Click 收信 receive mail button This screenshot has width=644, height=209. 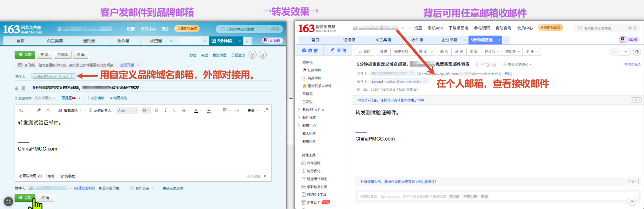pos(310,51)
